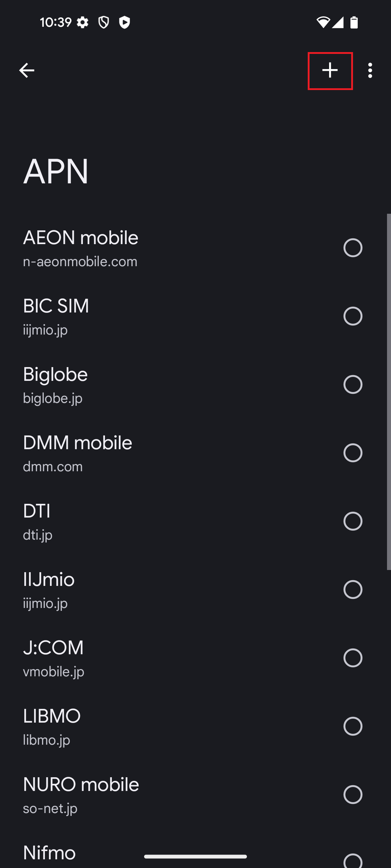The image size is (391, 868).
Task: Tap the back arrow
Action: click(x=26, y=70)
